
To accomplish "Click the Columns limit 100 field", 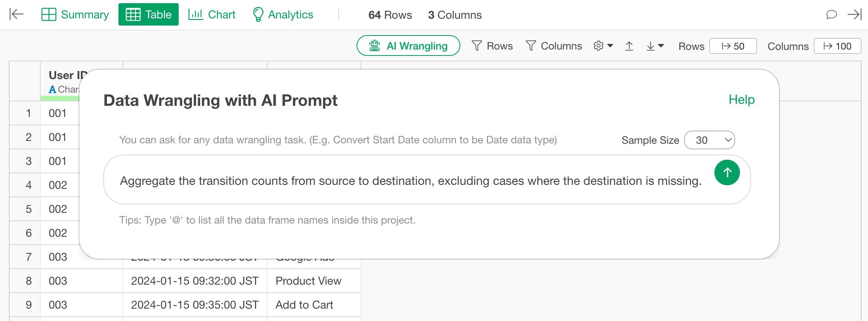I will pyautogui.click(x=837, y=46).
